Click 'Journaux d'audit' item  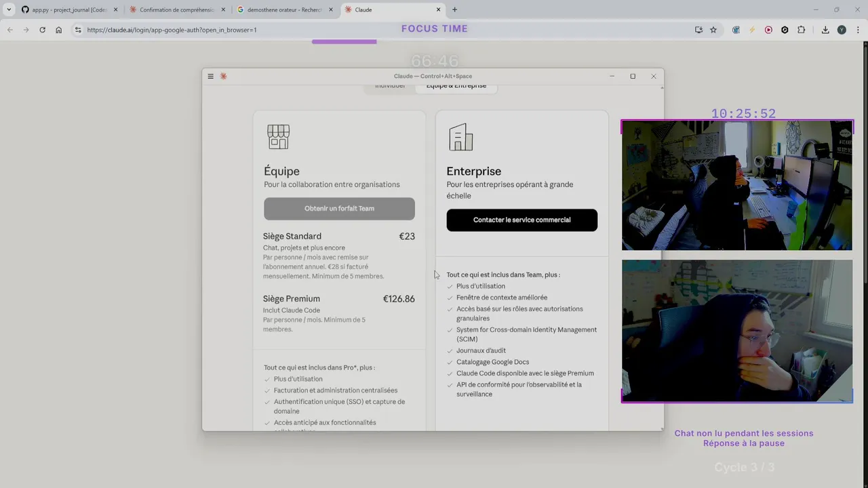(481, 350)
